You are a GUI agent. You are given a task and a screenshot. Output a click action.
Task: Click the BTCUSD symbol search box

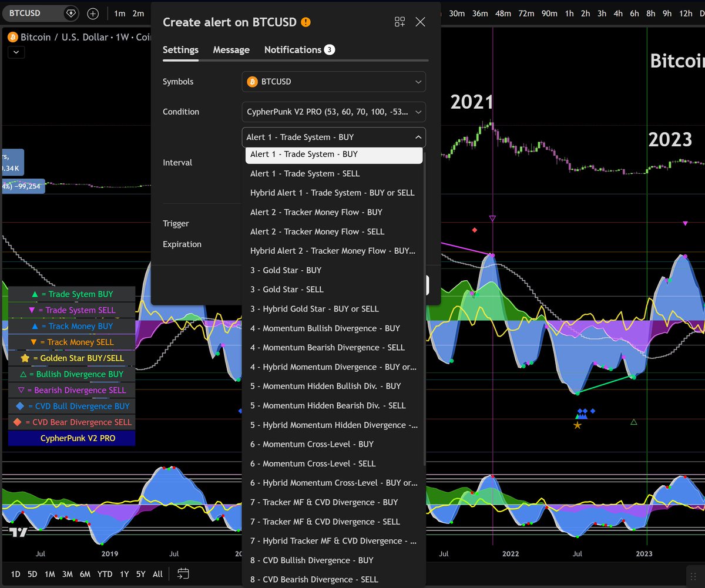[40, 13]
